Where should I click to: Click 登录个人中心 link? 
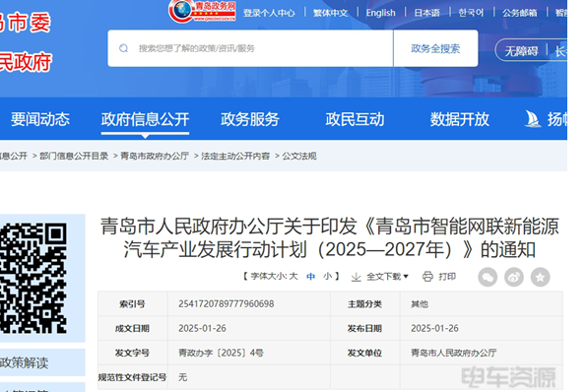click(x=269, y=13)
